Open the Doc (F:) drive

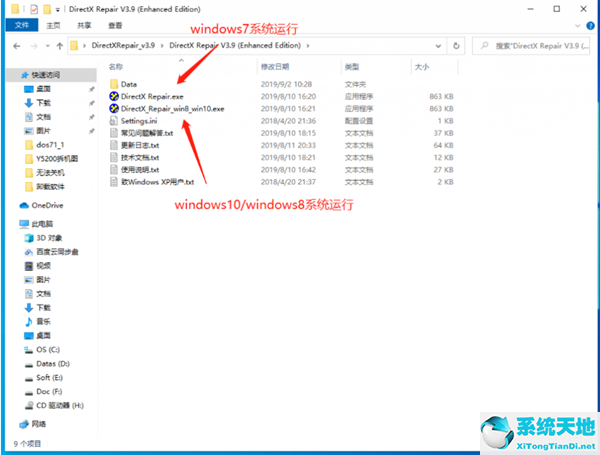pyautogui.click(x=49, y=391)
